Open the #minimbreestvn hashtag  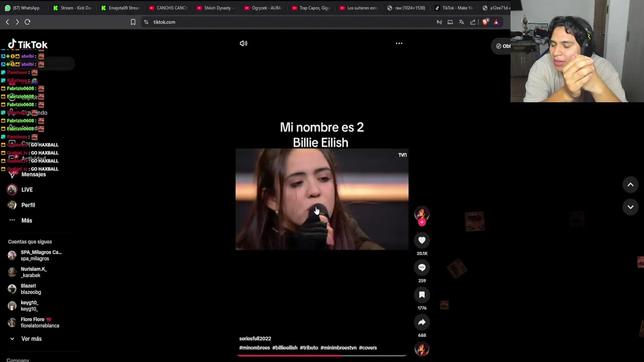pos(339,347)
